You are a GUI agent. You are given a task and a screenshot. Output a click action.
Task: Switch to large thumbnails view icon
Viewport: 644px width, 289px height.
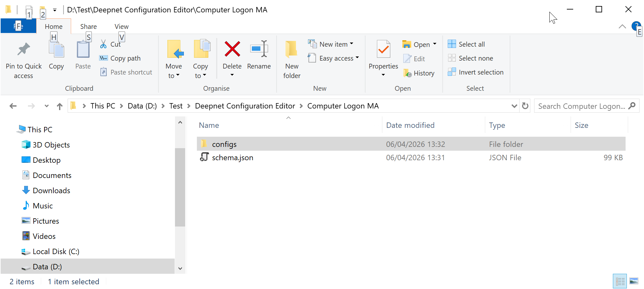point(634,281)
